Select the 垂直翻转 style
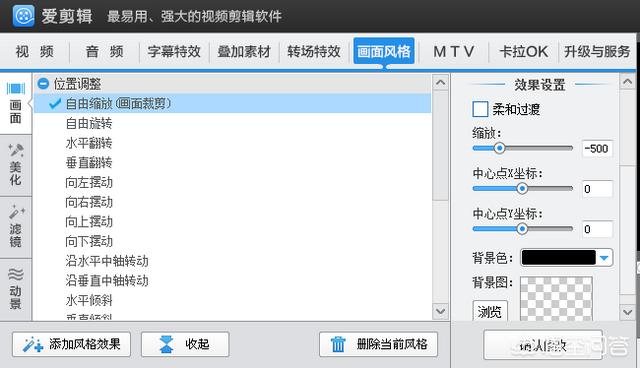 89,163
